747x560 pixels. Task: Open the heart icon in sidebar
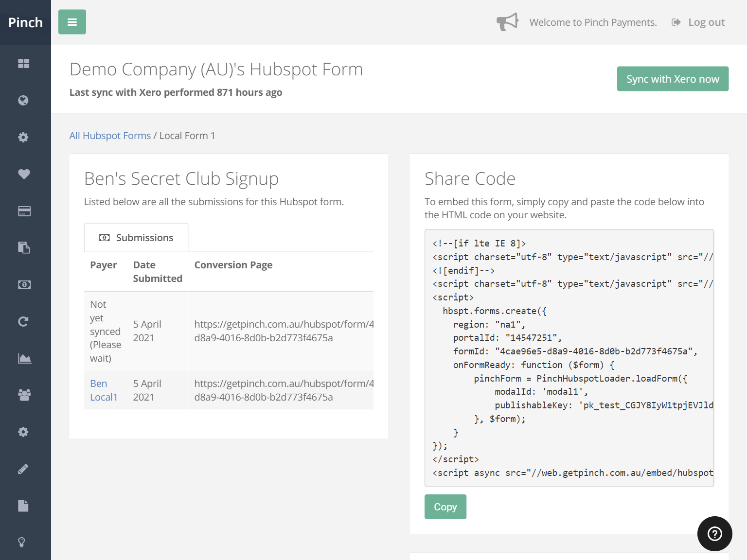(x=24, y=174)
